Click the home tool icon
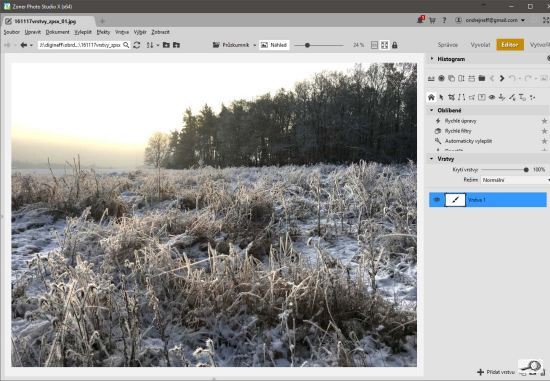 pos(431,97)
